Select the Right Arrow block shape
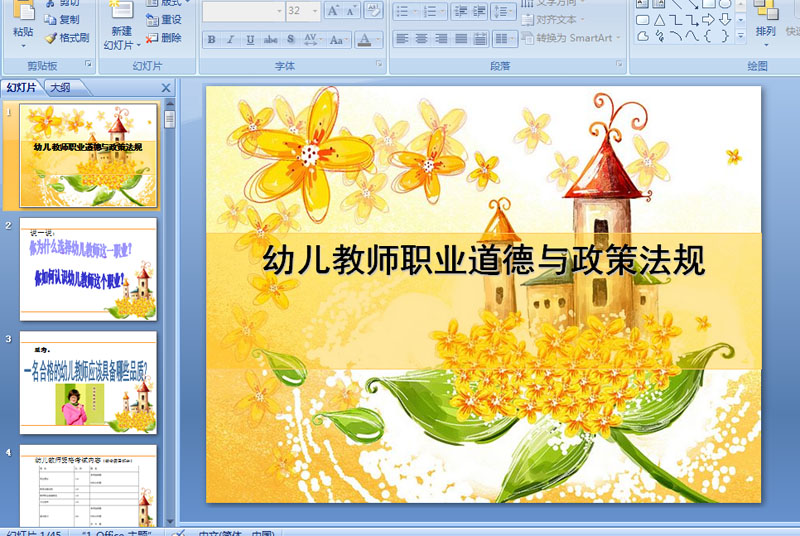This screenshot has height=536, width=800. pos(708,20)
